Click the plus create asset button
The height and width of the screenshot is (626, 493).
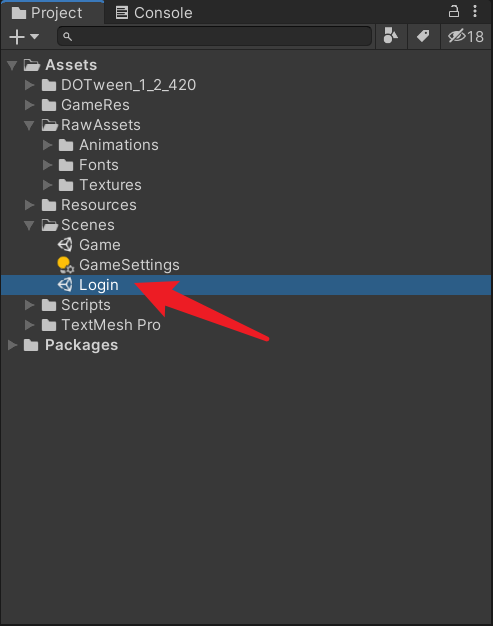click(x=17, y=37)
